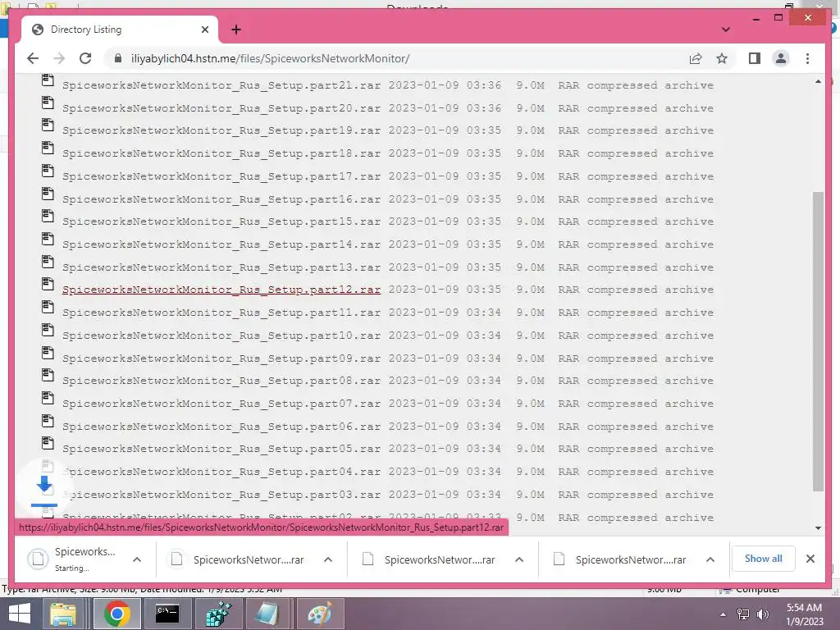840x630 pixels.
Task: Expand options for the fourth downloaded .rar
Action: tap(710, 559)
